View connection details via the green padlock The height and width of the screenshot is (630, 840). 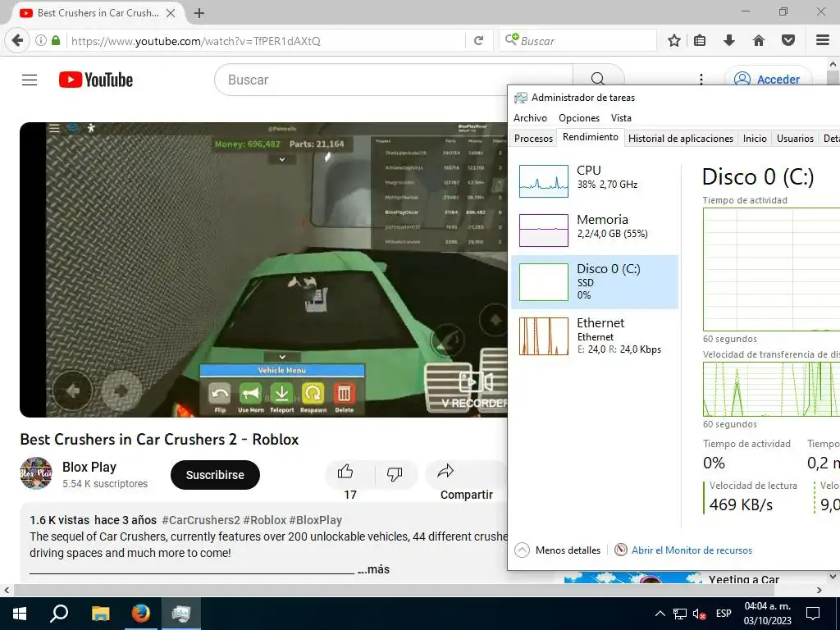pyautogui.click(x=56, y=41)
